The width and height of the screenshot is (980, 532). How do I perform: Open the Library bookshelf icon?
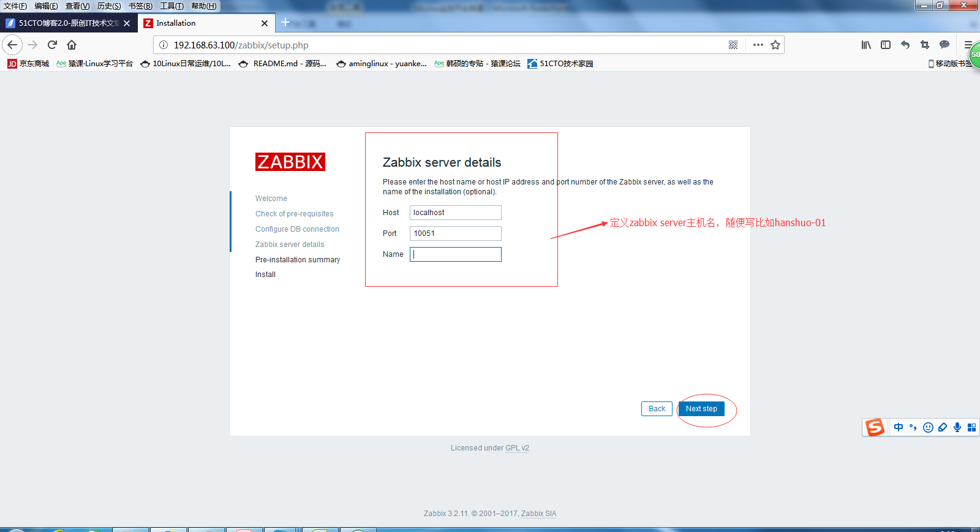[866, 45]
